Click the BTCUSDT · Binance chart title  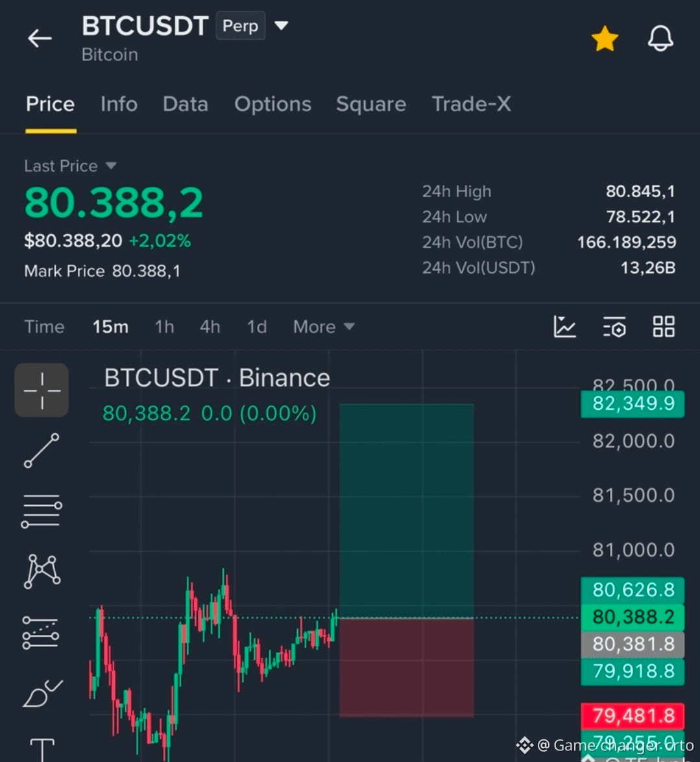click(x=217, y=378)
